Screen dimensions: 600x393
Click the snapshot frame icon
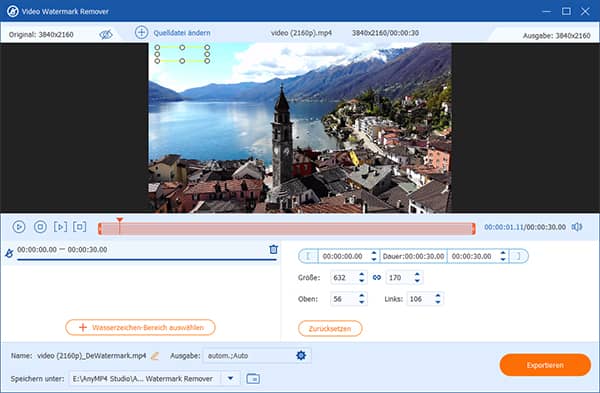80,227
